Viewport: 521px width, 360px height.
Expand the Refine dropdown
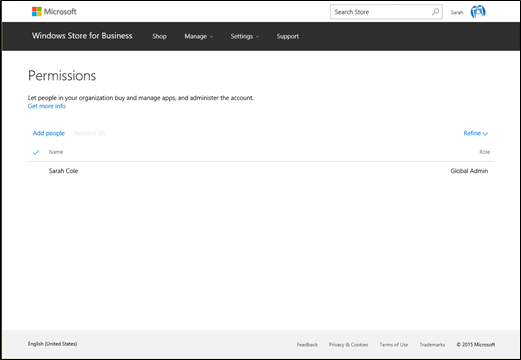476,133
